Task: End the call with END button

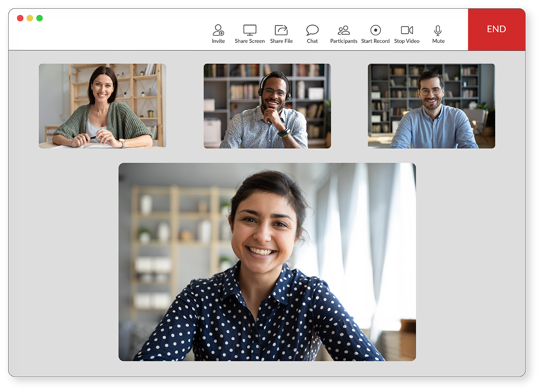Action: 497,29
